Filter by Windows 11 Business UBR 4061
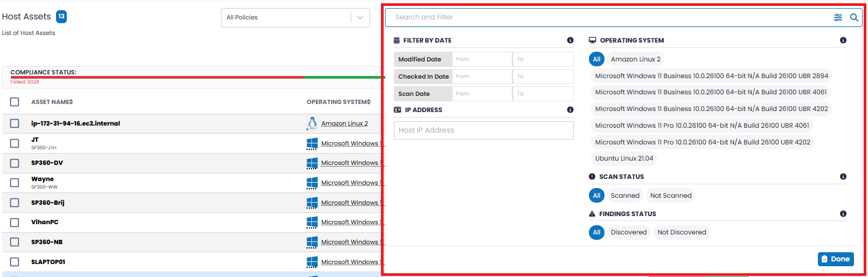Image resolution: width=868 pixels, height=277 pixels. tap(711, 92)
